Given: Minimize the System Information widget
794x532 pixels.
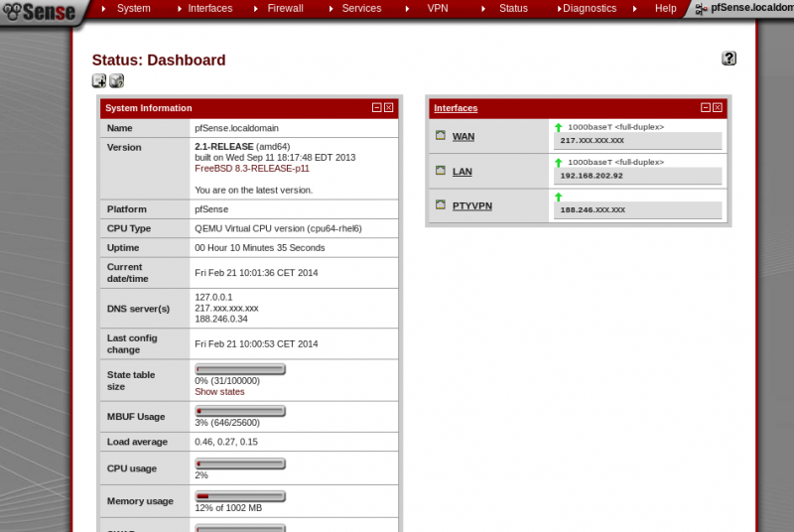Looking at the screenshot, I should (x=377, y=107).
